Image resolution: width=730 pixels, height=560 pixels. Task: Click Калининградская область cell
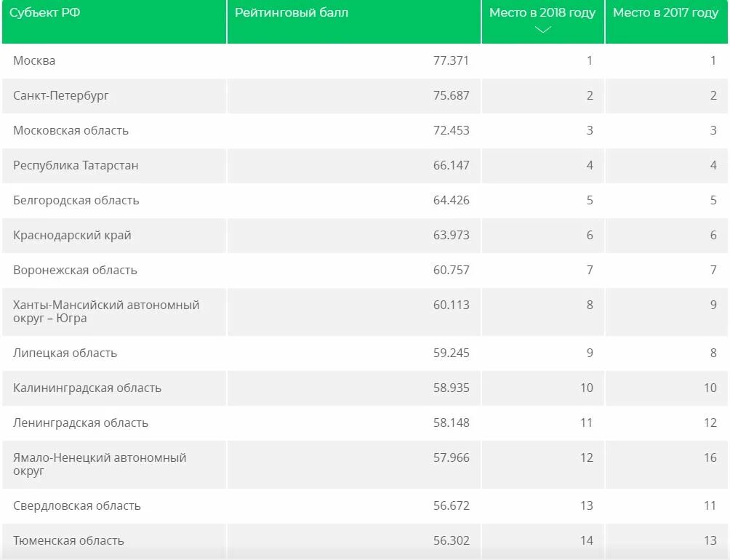point(87,388)
